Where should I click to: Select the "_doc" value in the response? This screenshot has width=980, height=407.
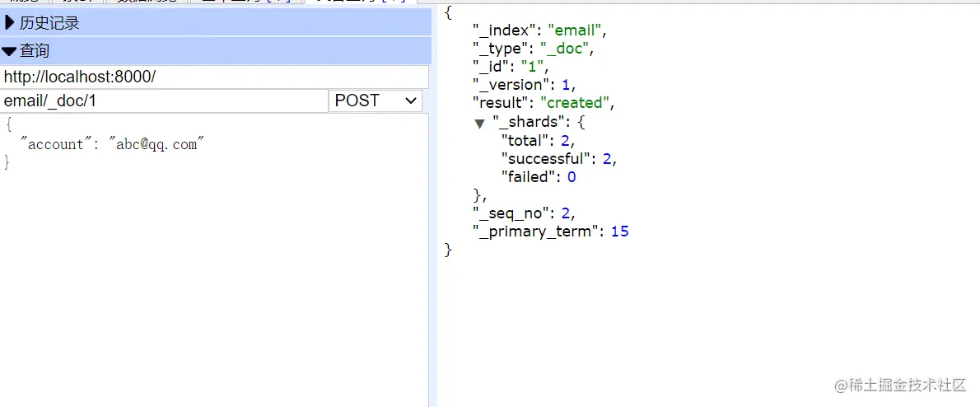[564, 48]
